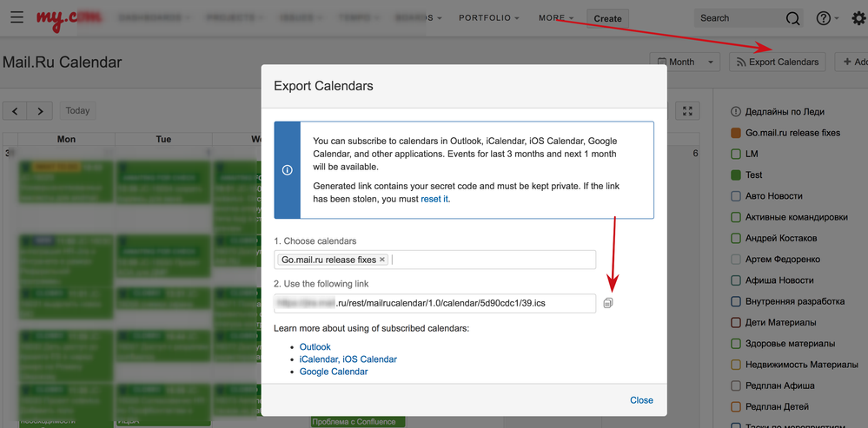
Task: Click the generated calendar link field
Action: coord(434,303)
